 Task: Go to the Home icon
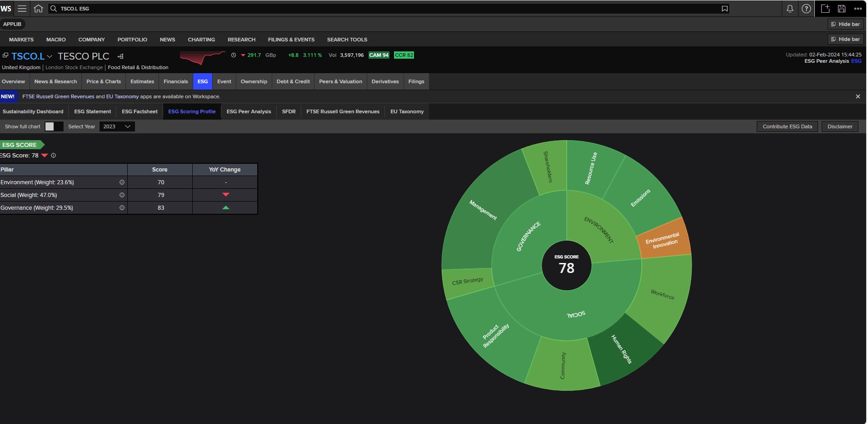(x=39, y=8)
